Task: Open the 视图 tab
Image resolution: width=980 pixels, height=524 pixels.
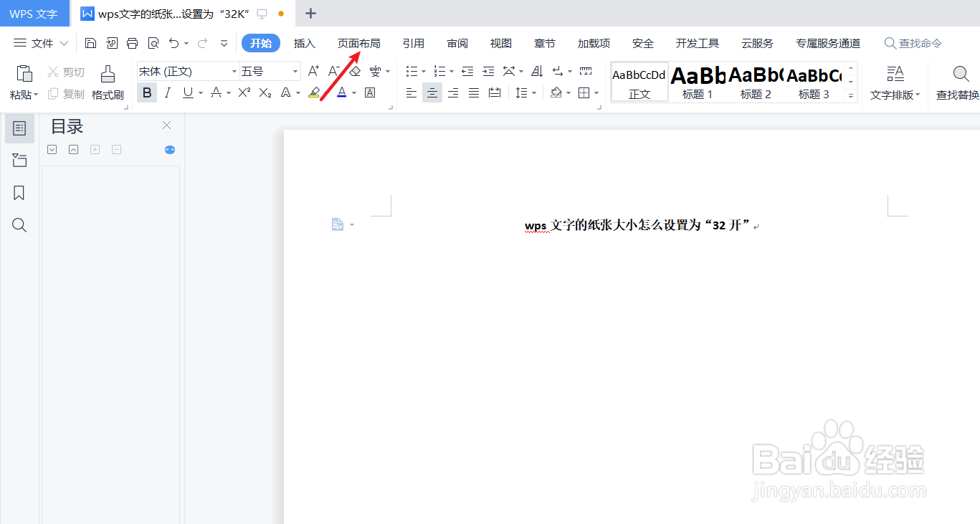Action: (x=501, y=43)
